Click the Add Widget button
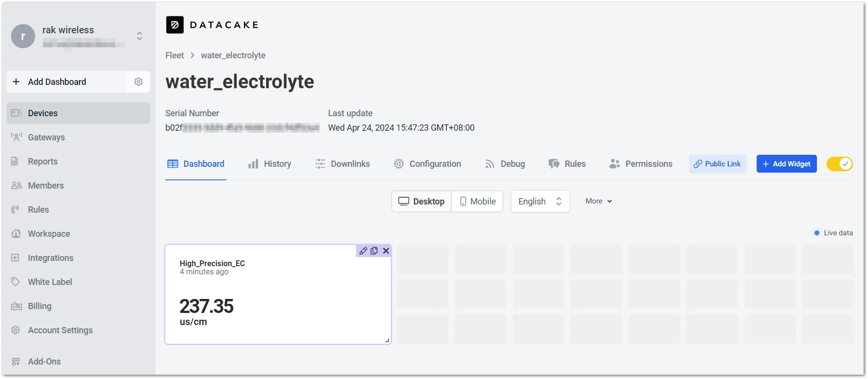This screenshot has width=868, height=379. [787, 164]
